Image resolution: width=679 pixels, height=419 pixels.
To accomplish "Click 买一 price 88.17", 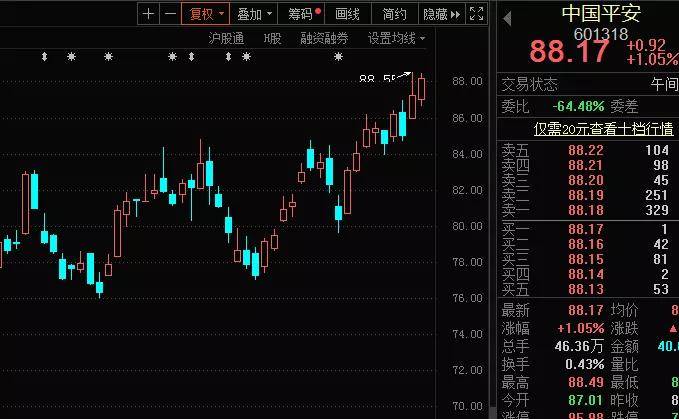I will point(585,229).
